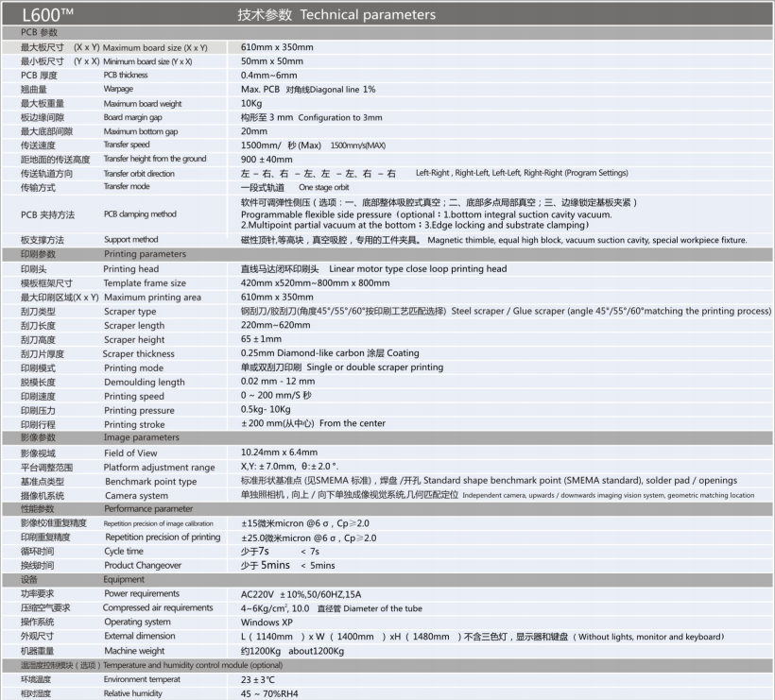
Task: Click the Field of View value cell
Action: coord(284,452)
